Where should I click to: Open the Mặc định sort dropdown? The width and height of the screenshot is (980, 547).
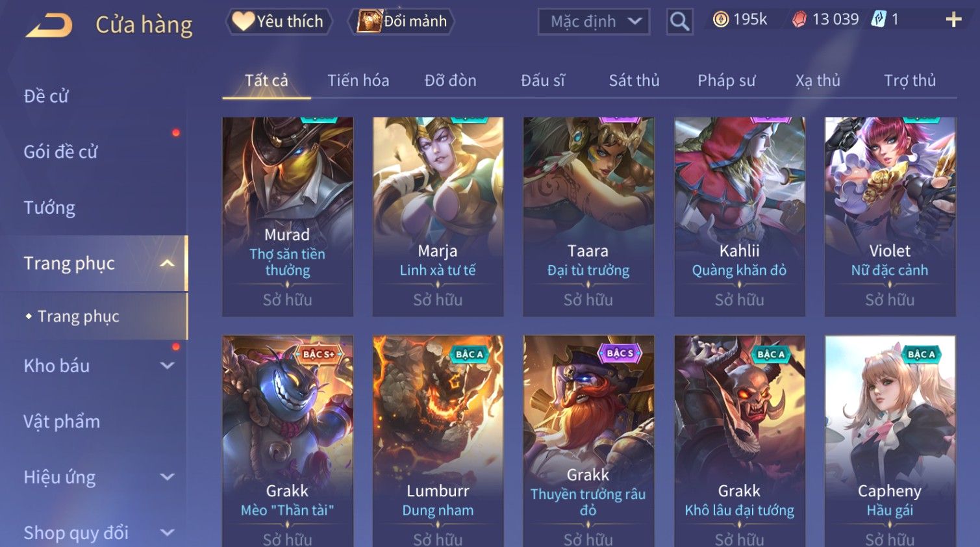click(x=594, y=21)
